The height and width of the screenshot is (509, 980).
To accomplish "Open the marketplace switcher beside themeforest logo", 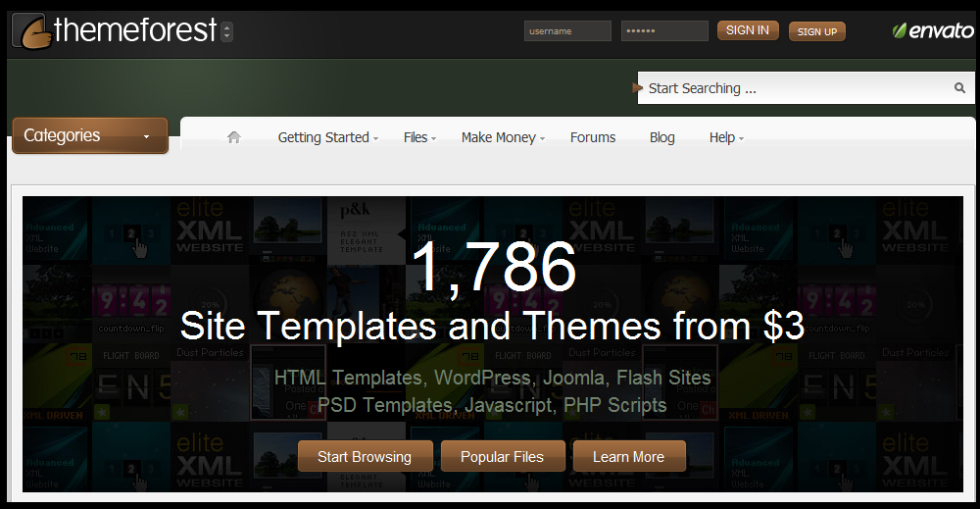I will click(227, 31).
